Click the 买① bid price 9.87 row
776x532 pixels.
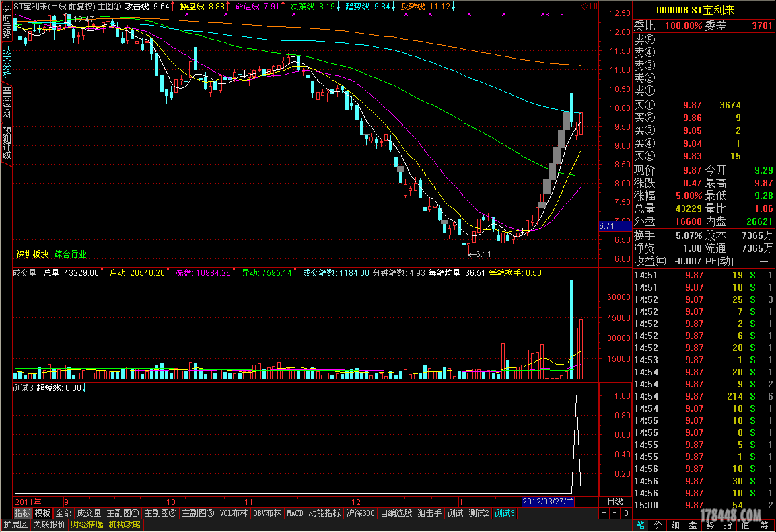(704, 105)
